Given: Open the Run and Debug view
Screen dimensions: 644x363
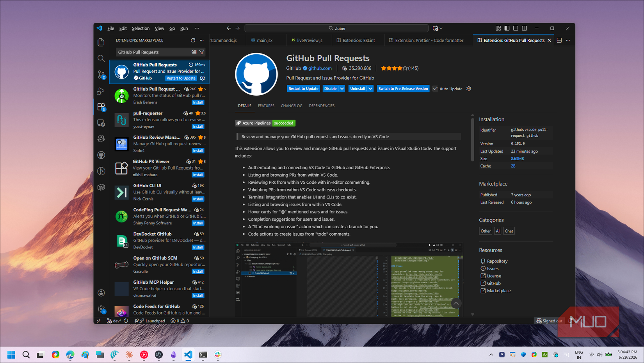Looking at the screenshot, I should (101, 91).
